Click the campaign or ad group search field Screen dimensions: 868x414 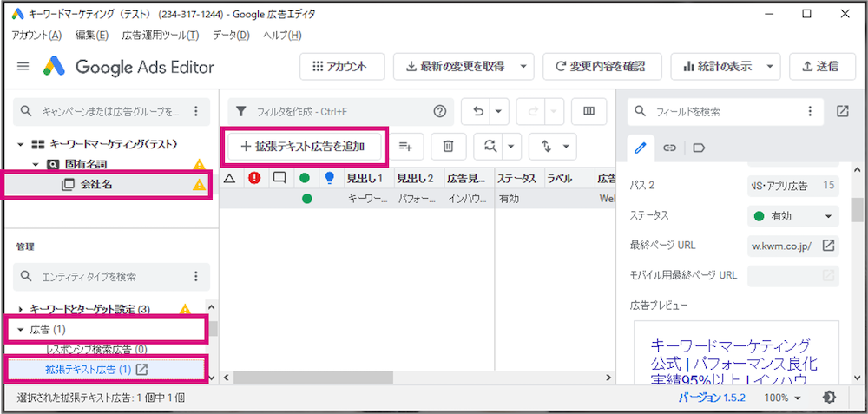111,112
